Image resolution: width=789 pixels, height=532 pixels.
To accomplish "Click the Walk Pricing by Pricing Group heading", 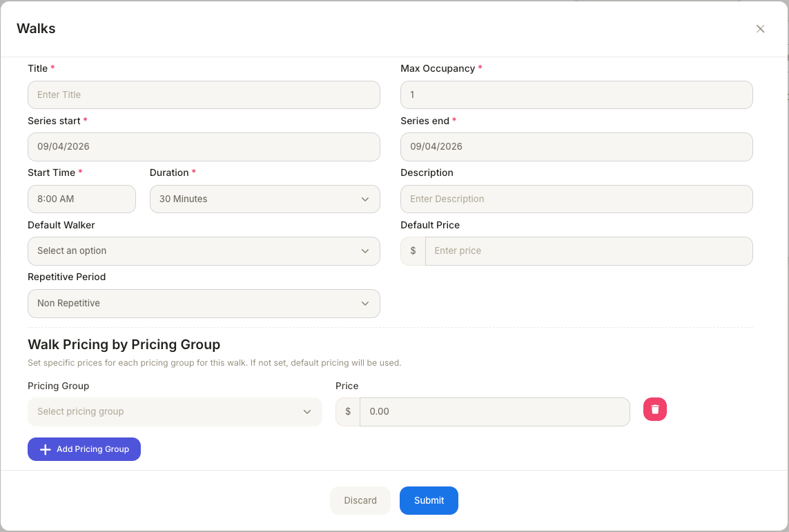I will pyautogui.click(x=124, y=344).
